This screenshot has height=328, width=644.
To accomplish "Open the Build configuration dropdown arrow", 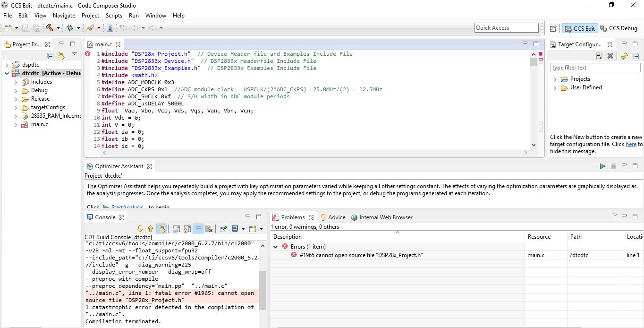I will 58,28.
